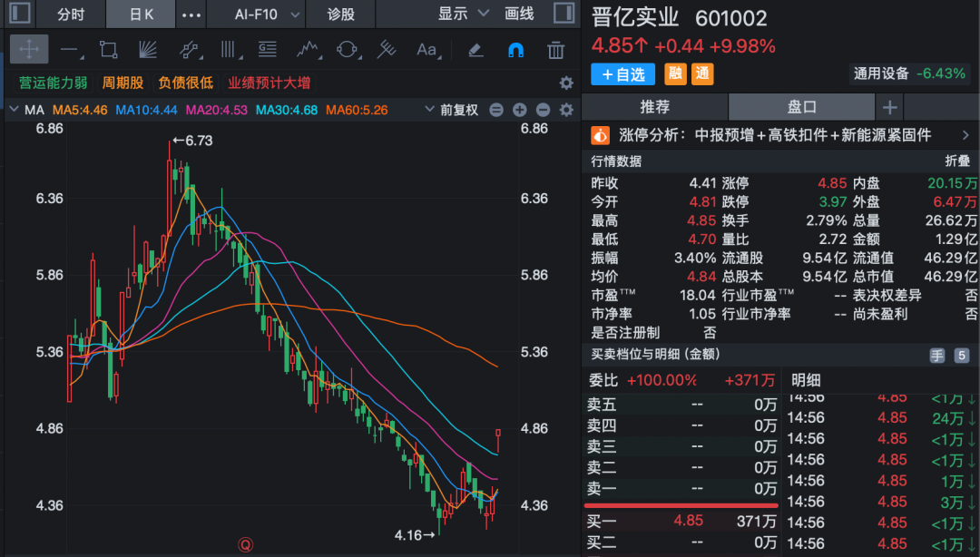The width and height of the screenshot is (980, 557).
Task: Toggle the MA60:5.26 line label
Action: 357,110
